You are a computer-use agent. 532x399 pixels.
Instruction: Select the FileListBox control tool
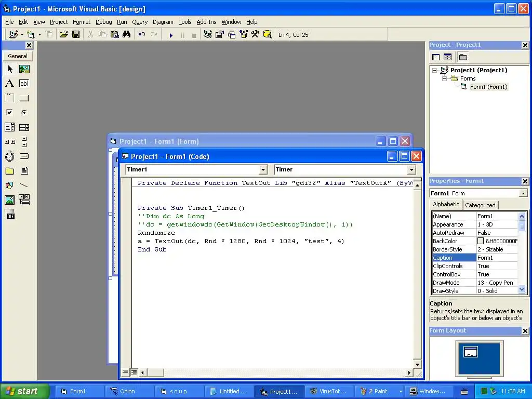tap(24, 170)
